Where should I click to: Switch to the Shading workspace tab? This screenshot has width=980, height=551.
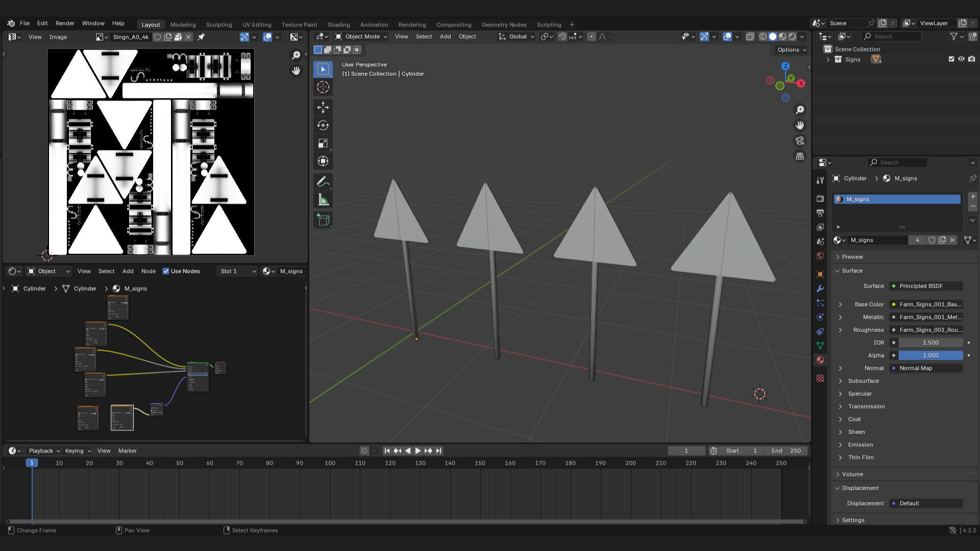pyautogui.click(x=338, y=24)
